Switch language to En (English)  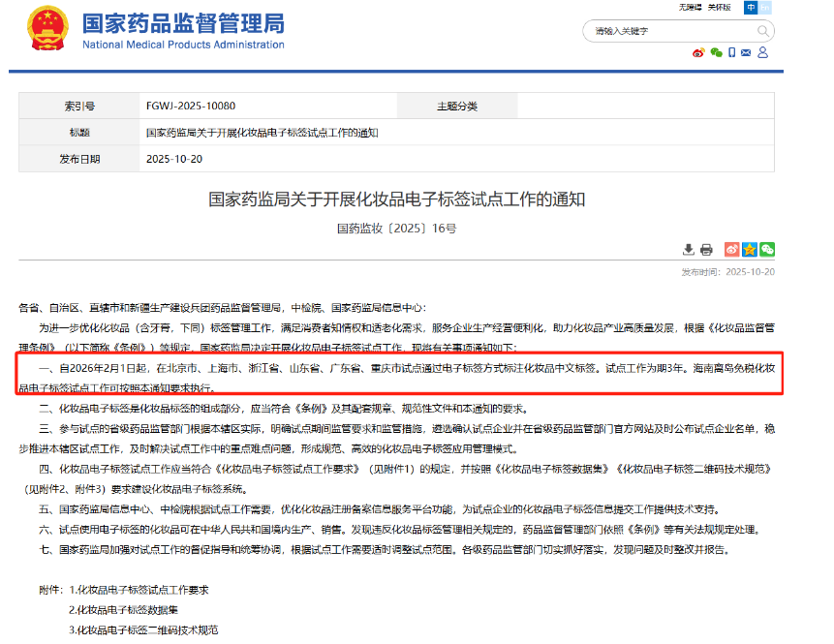(765, 8)
